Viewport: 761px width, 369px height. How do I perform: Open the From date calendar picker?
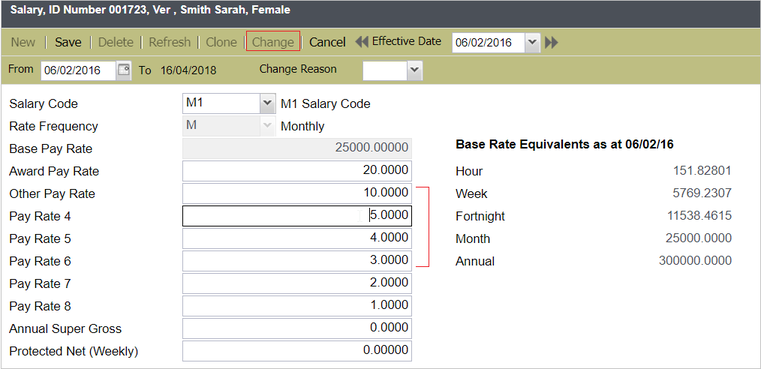(x=124, y=70)
